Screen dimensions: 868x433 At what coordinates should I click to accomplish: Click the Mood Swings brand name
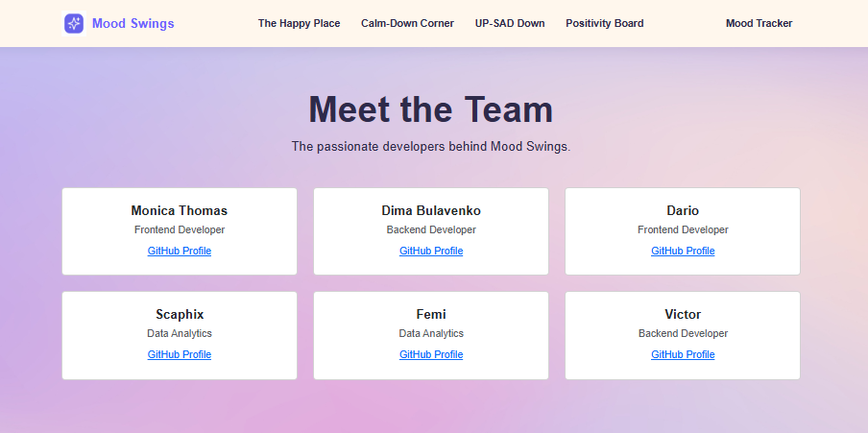[133, 23]
